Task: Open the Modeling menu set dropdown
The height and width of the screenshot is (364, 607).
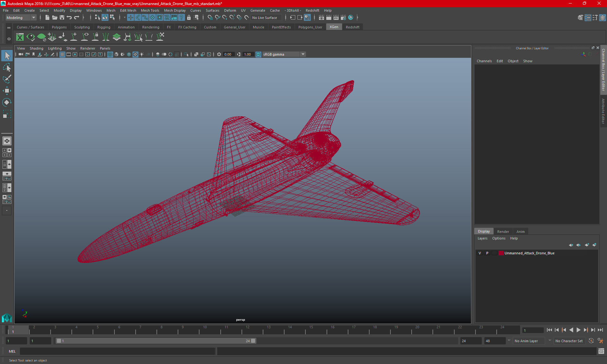Action: pyautogui.click(x=33, y=18)
